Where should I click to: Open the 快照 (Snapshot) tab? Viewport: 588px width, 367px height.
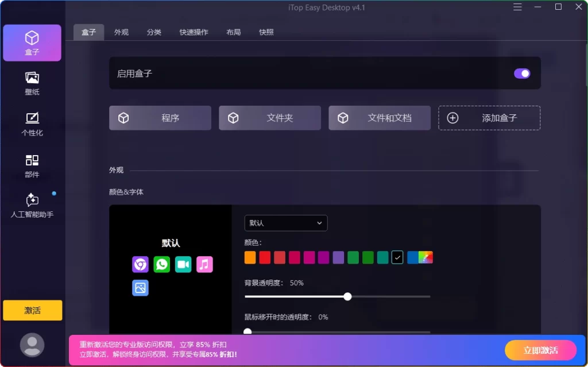[x=268, y=32]
